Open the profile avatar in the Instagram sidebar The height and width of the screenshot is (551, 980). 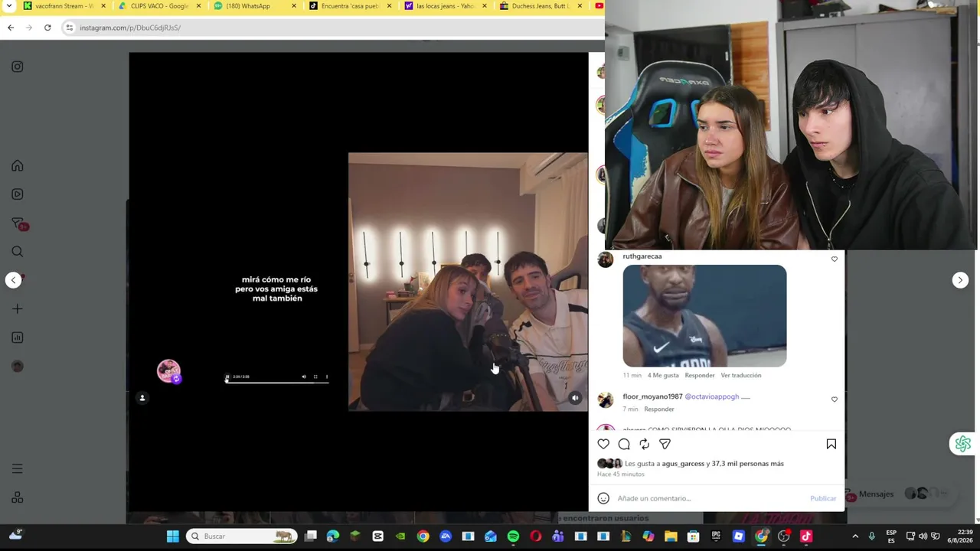[18, 367]
